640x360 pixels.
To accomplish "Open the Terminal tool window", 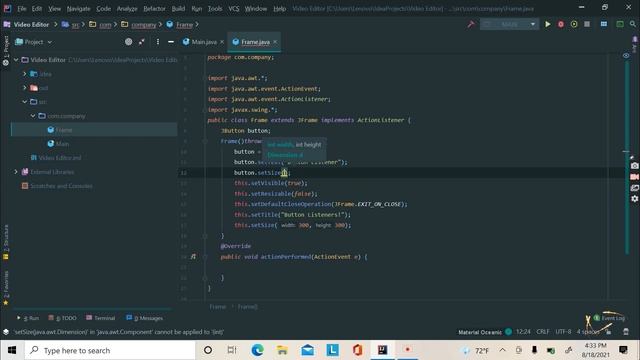I will tap(101, 318).
